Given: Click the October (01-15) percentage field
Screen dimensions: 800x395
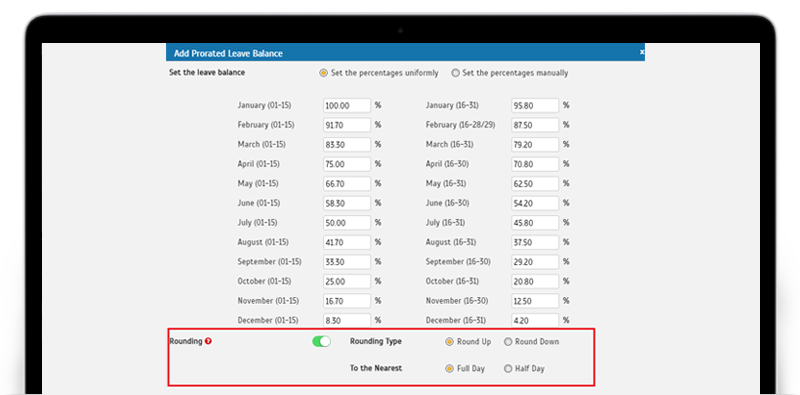Looking at the screenshot, I should (347, 281).
